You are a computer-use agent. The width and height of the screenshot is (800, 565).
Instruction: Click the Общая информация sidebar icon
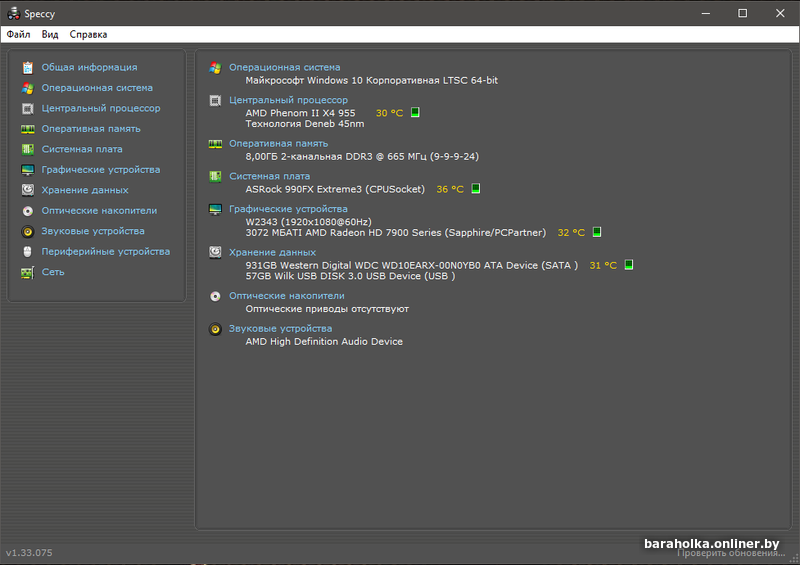tap(28, 67)
